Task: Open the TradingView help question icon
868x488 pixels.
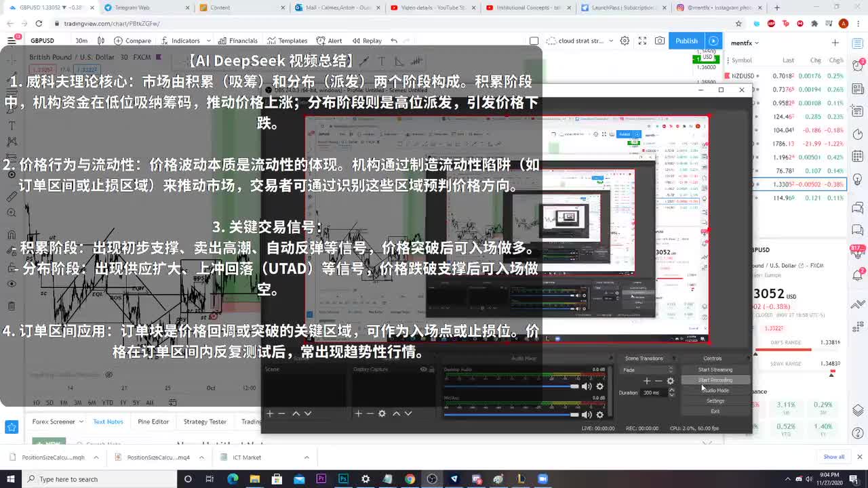Action: point(858,433)
